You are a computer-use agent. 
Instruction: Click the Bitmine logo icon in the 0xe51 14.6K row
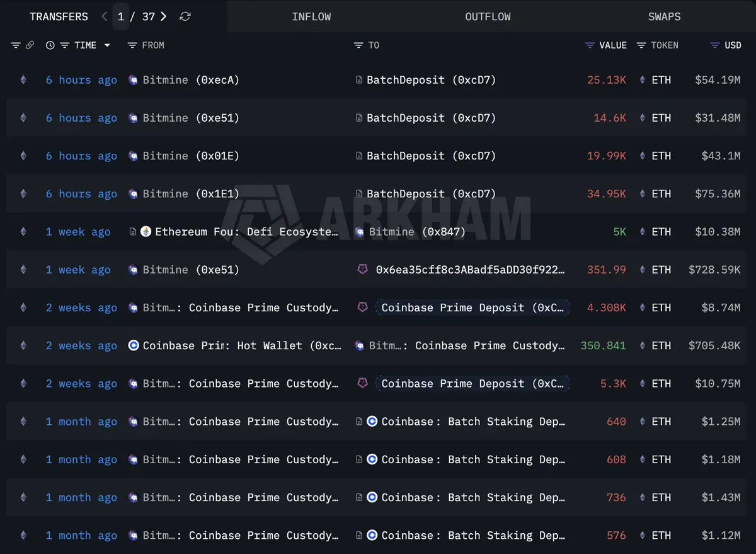[133, 118]
